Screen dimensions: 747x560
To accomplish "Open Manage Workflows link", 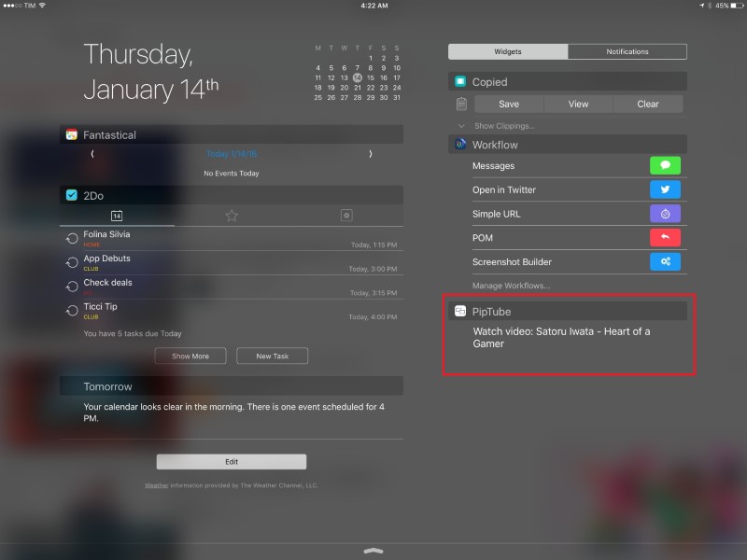I will pyautogui.click(x=511, y=285).
